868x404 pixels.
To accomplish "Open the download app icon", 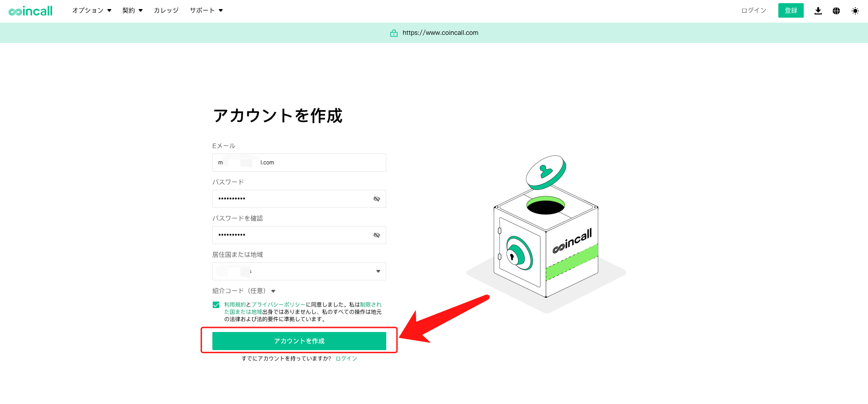I will point(818,11).
